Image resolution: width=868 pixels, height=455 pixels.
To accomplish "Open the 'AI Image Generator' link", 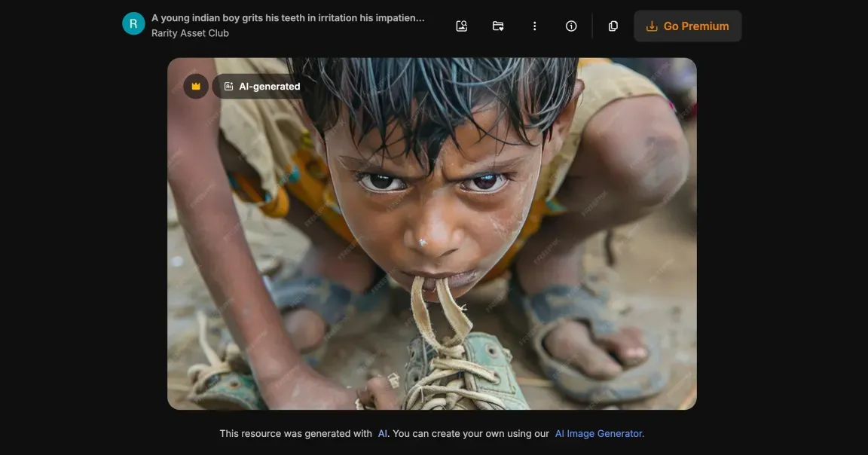I will tap(599, 434).
